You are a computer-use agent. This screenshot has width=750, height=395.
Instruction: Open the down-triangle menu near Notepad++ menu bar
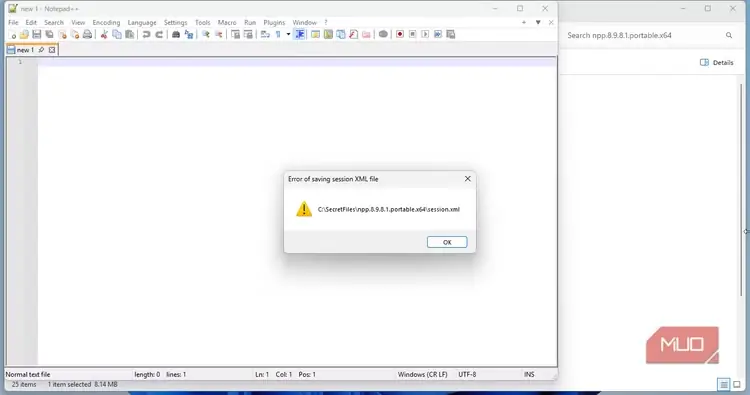tap(538, 22)
